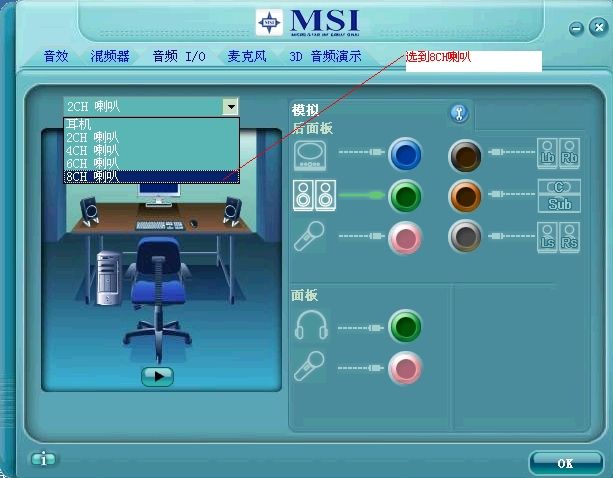Click the front panel headphone icon
Screen dimensions: 613x478
311,325
